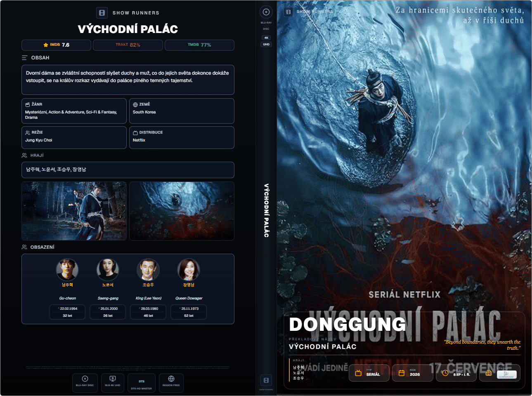Click the film icon on the front cover top

[x=288, y=12]
